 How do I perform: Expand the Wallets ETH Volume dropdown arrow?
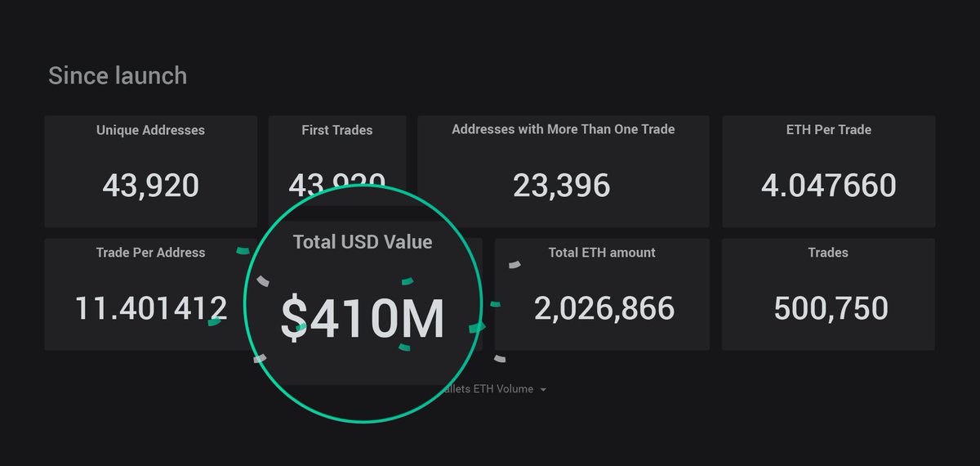[543, 390]
